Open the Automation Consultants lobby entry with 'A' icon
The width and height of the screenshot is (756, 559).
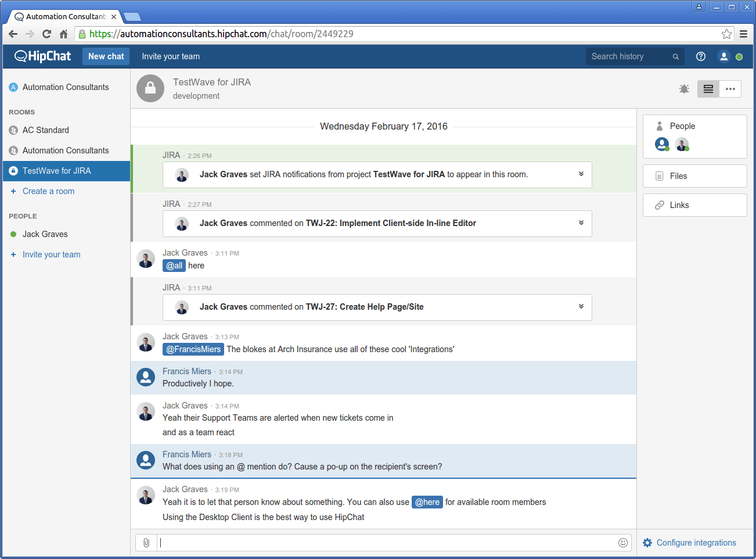coord(66,87)
